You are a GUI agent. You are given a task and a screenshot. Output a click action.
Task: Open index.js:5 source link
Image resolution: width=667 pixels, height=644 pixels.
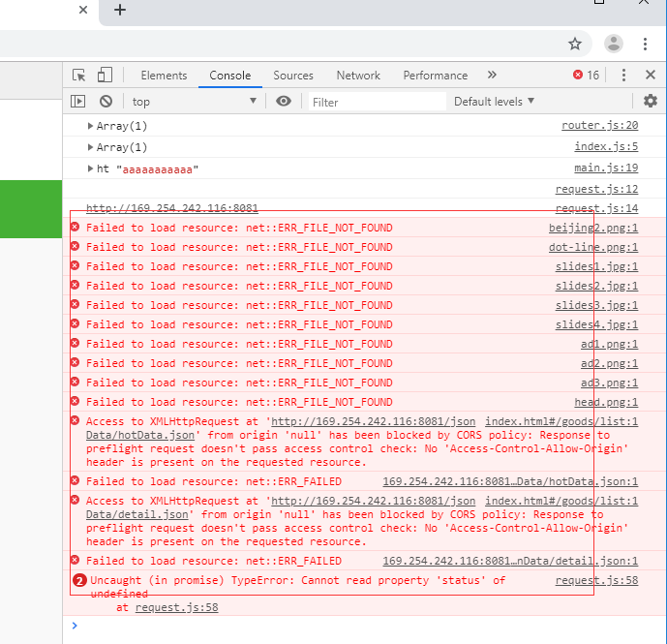606,147
